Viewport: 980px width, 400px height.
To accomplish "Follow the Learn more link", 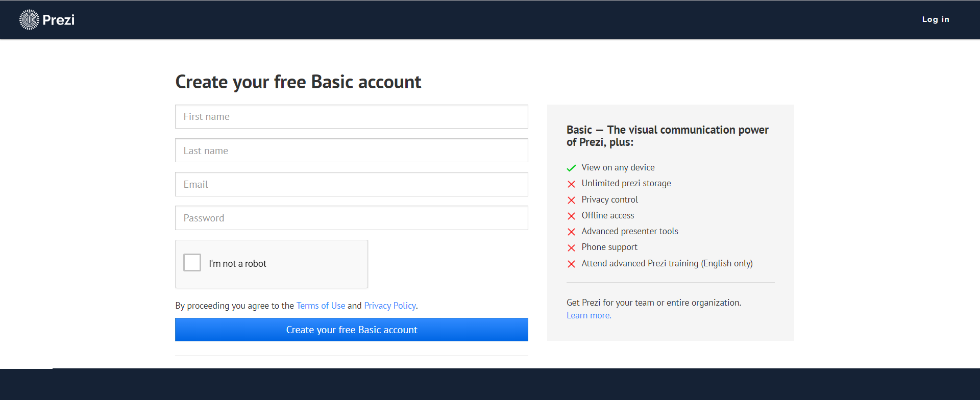I will [x=589, y=315].
